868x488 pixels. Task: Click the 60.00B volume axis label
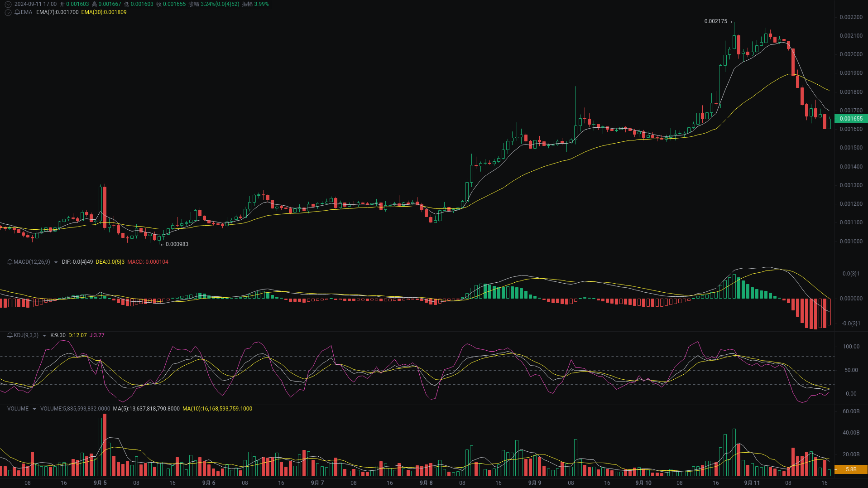[x=851, y=411]
